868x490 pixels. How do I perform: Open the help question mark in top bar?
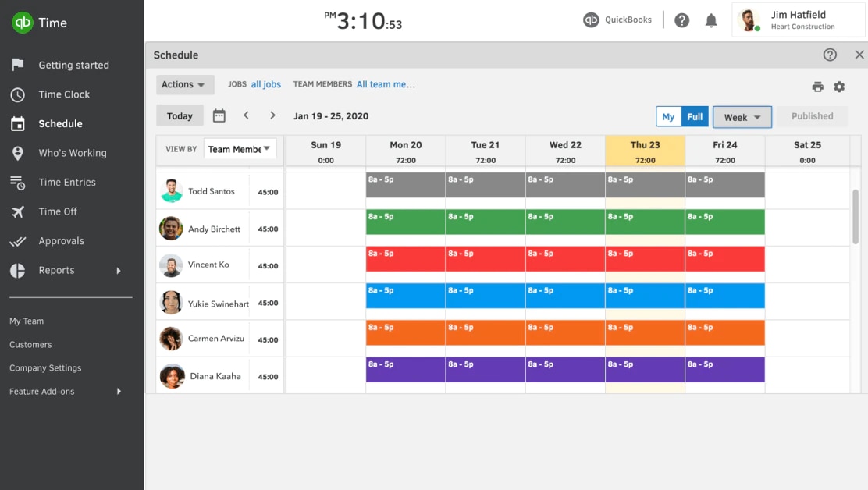click(681, 20)
